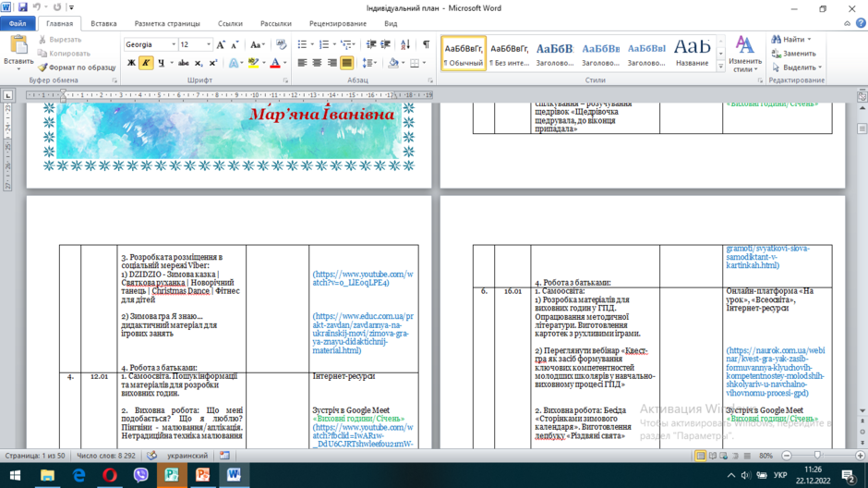
Task: Switch to Web Layout view icon
Action: click(x=724, y=456)
